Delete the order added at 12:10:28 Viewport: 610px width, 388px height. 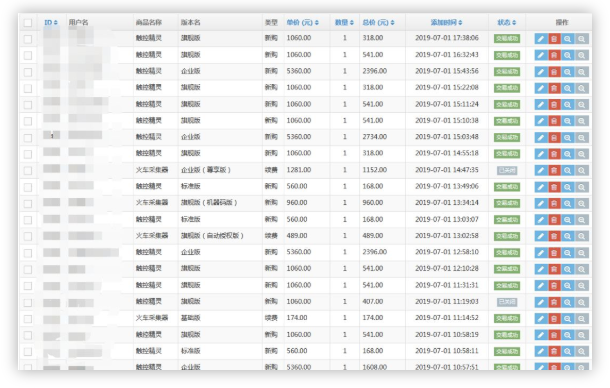click(x=554, y=269)
